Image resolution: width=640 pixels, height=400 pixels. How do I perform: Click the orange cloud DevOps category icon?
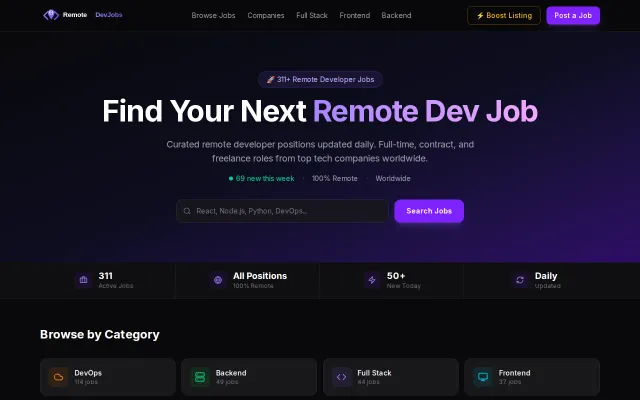58,377
